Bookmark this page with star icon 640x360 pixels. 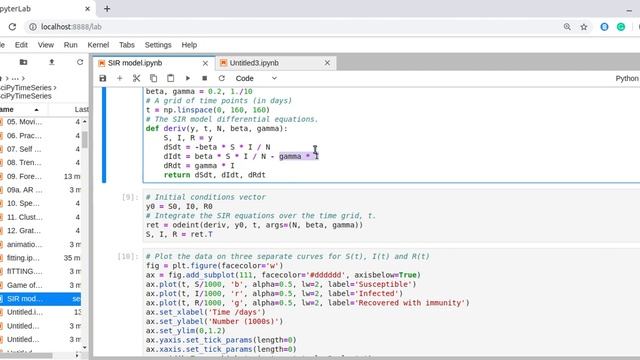pos(584,27)
